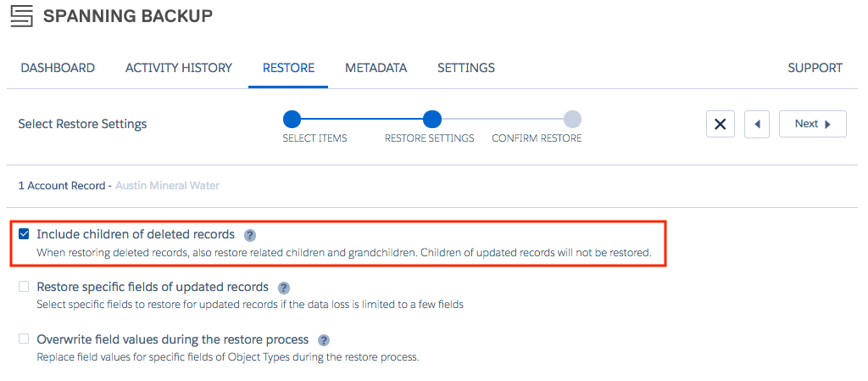Click the Restore Settings step circle

(431, 119)
